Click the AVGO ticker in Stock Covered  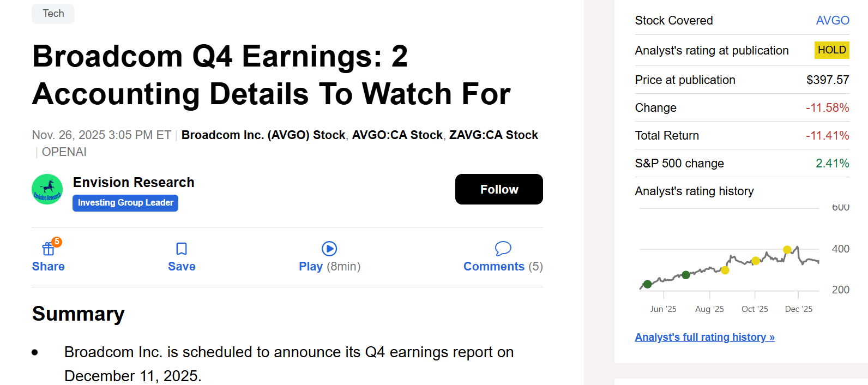(832, 21)
